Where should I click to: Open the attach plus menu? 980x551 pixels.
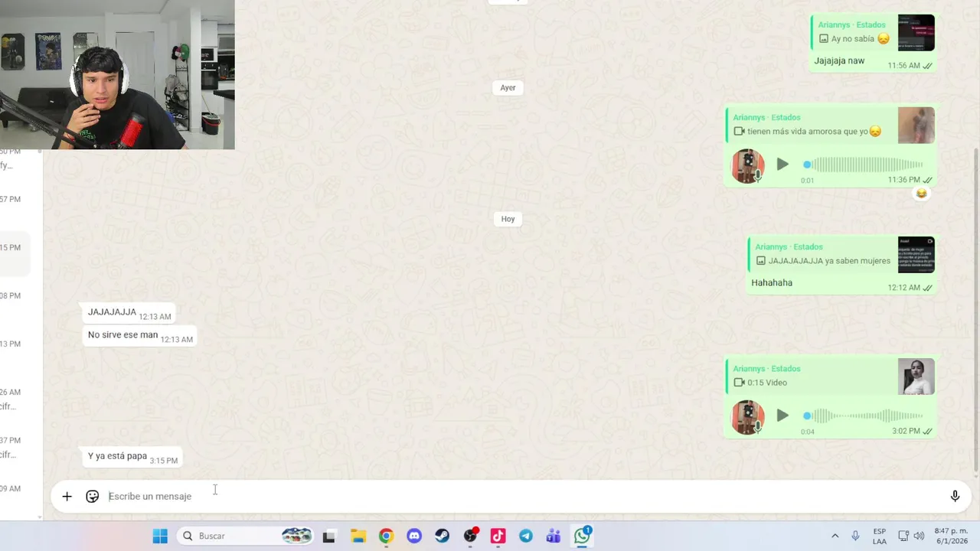click(x=67, y=497)
